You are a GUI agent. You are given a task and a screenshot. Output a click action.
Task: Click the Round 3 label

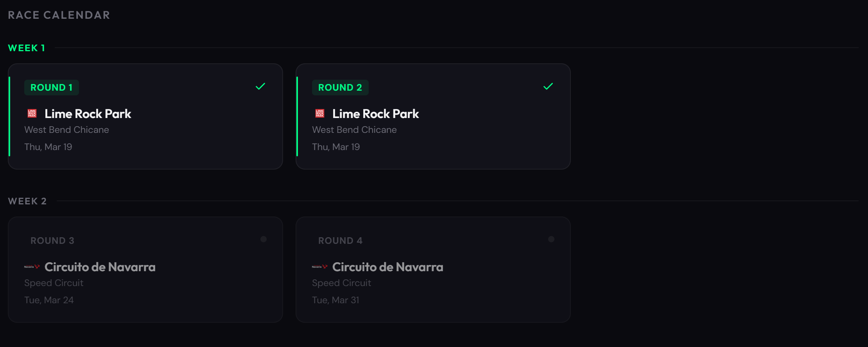pos(52,241)
